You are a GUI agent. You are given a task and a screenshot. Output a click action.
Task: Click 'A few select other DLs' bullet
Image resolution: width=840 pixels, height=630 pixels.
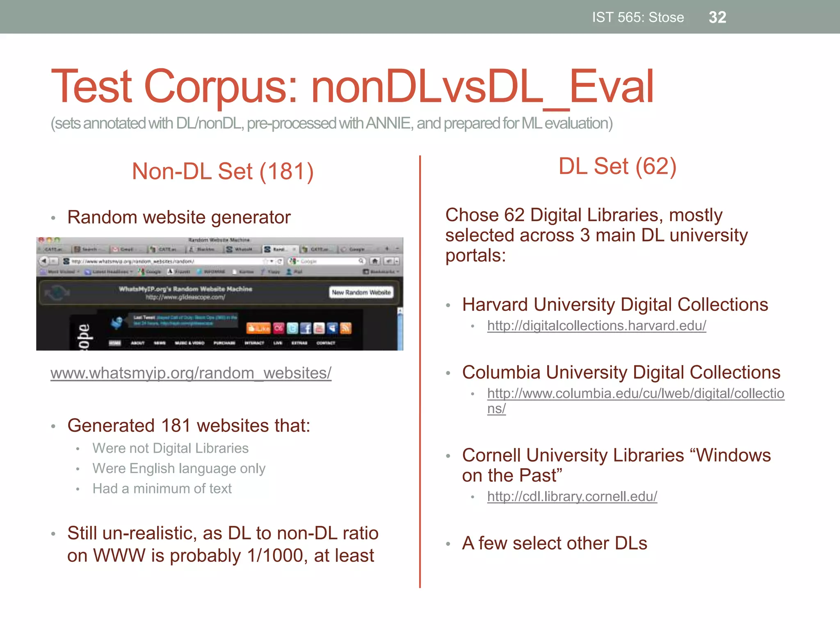[x=555, y=543]
